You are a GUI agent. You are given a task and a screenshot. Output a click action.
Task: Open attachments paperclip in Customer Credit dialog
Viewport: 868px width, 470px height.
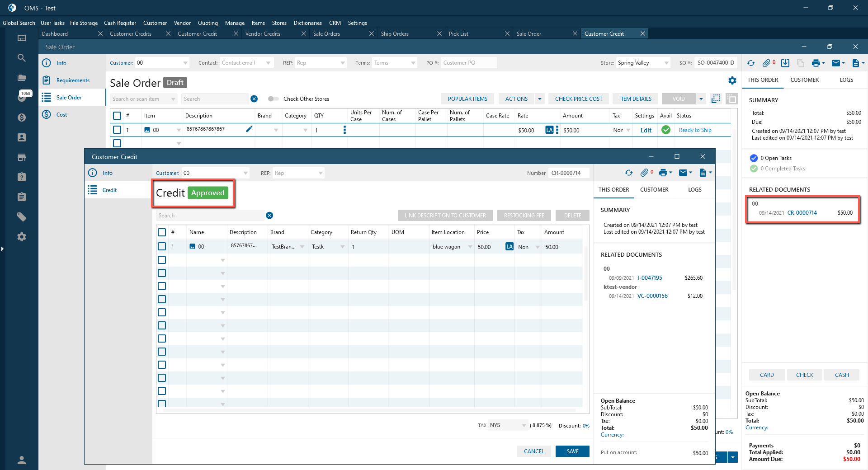tap(644, 173)
